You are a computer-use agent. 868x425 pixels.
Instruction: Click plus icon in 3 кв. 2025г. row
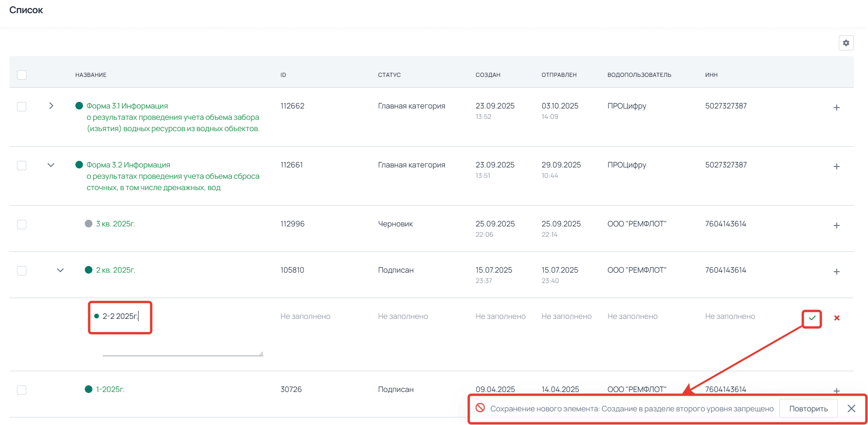836,225
